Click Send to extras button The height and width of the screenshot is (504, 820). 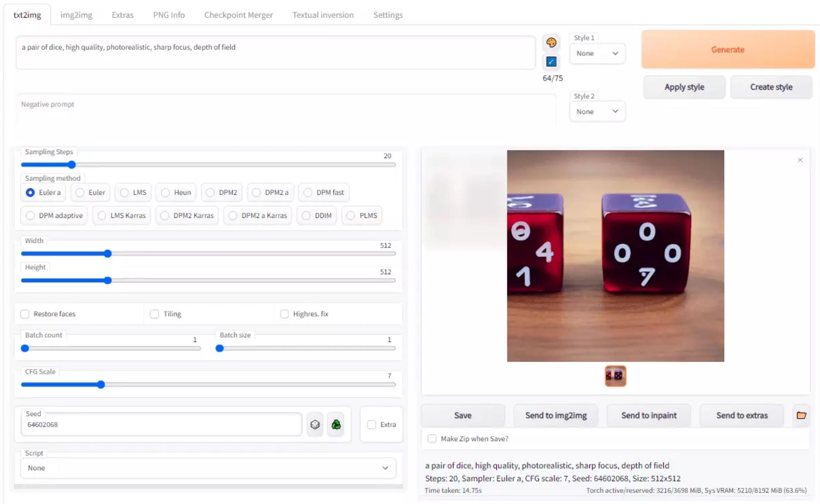[x=741, y=415]
